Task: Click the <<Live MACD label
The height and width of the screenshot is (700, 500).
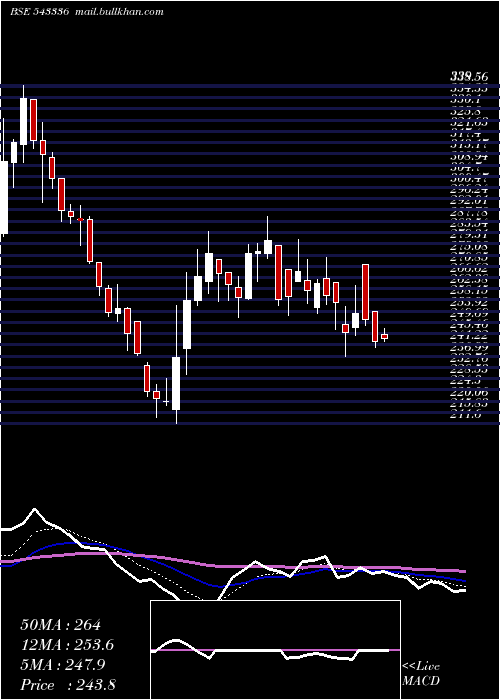Action: pyautogui.click(x=421, y=673)
